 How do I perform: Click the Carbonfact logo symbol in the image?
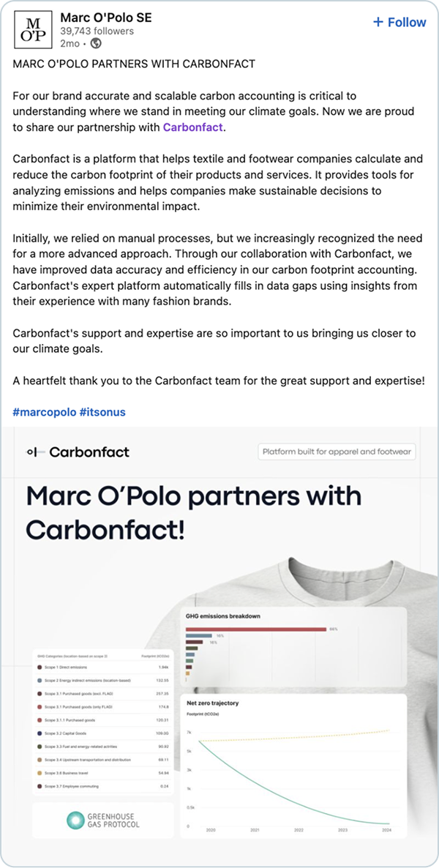(32, 452)
